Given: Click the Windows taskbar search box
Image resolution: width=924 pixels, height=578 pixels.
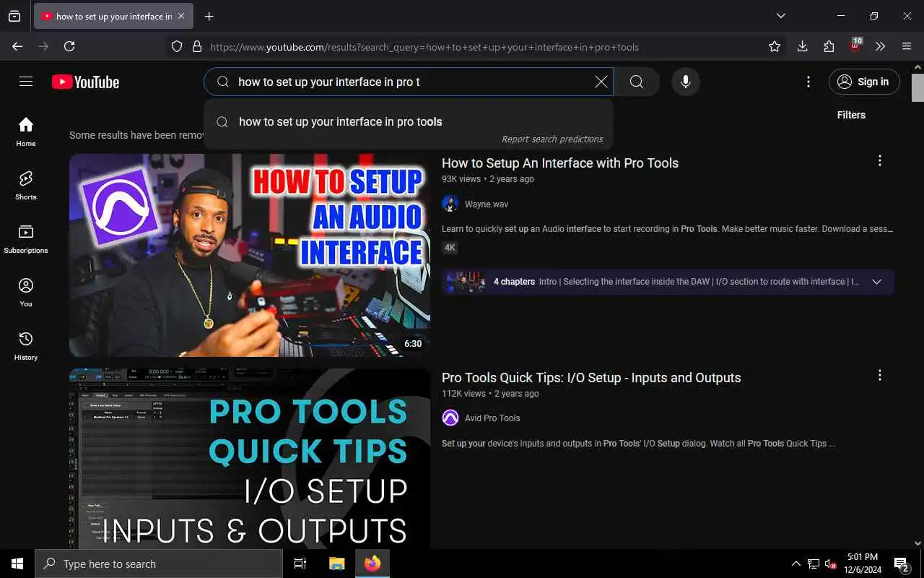Looking at the screenshot, I should tap(159, 564).
